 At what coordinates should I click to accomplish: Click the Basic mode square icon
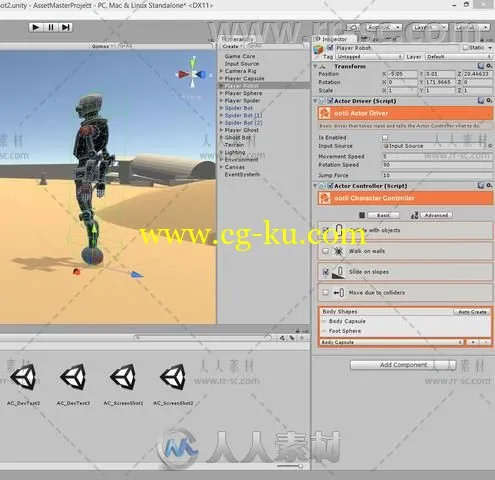(362, 215)
